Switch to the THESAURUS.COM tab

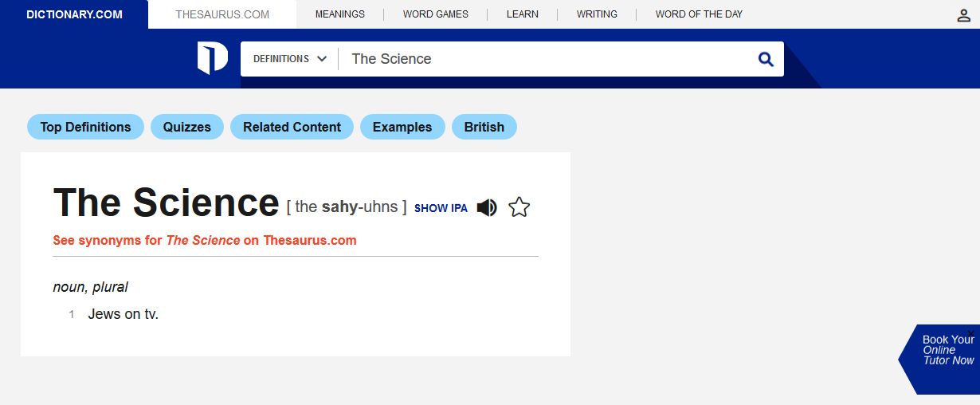(x=222, y=14)
